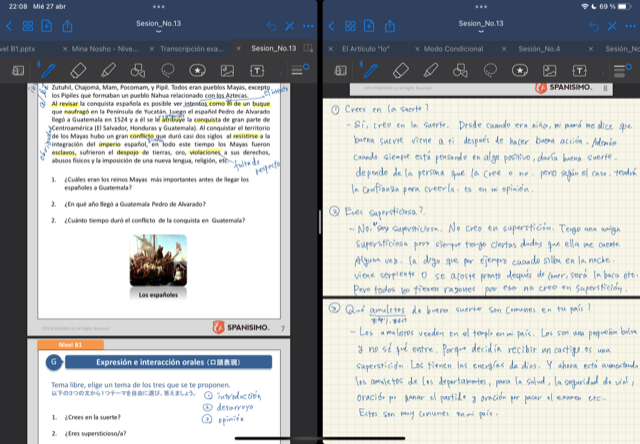Toggle read-only mode in left toolbar
This screenshot has width=640, height=444.
(x=18, y=70)
